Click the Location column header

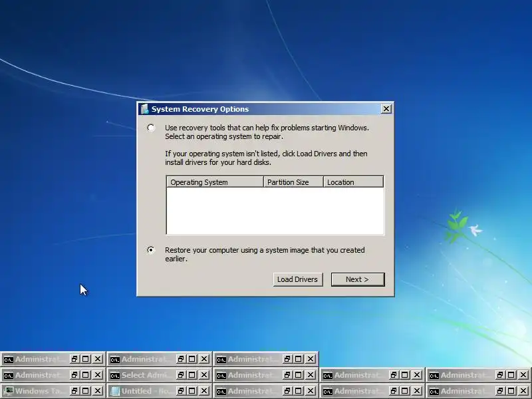click(353, 182)
